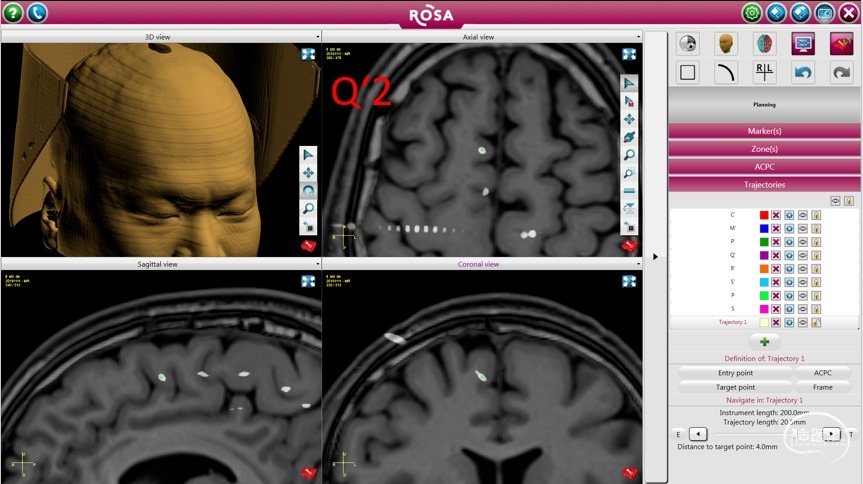Toggle visibility of Trajectory 1
863x484 pixels.
tap(802, 322)
